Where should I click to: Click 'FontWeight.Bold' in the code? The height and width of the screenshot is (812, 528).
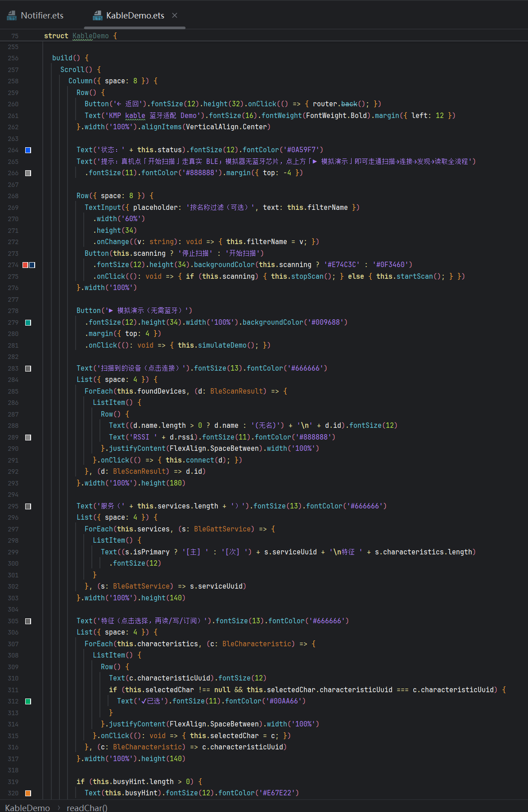pos(337,116)
